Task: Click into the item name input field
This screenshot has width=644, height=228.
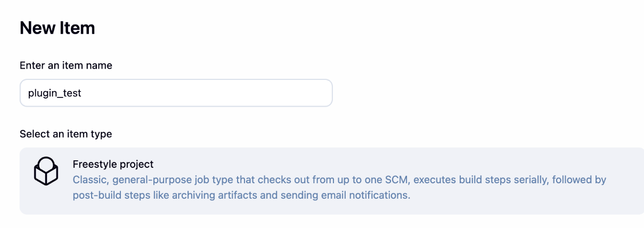Action: point(176,93)
